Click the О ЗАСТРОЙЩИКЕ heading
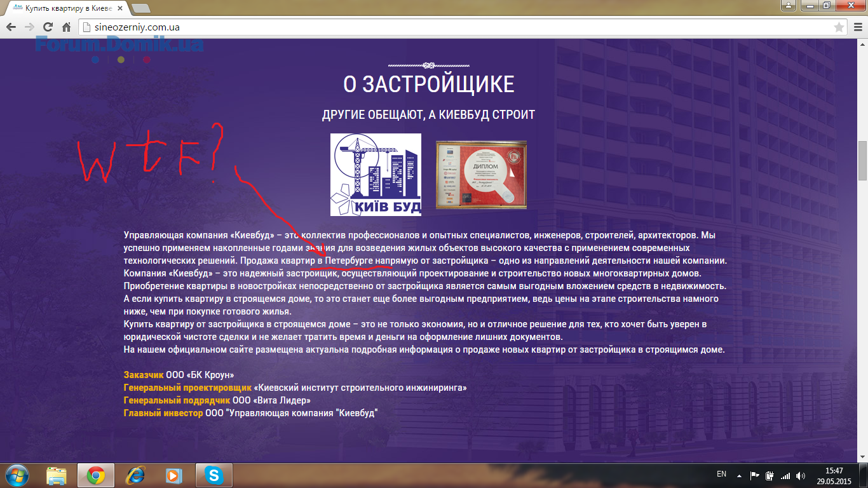The width and height of the screenshot is (868, 488). (429, 85)
